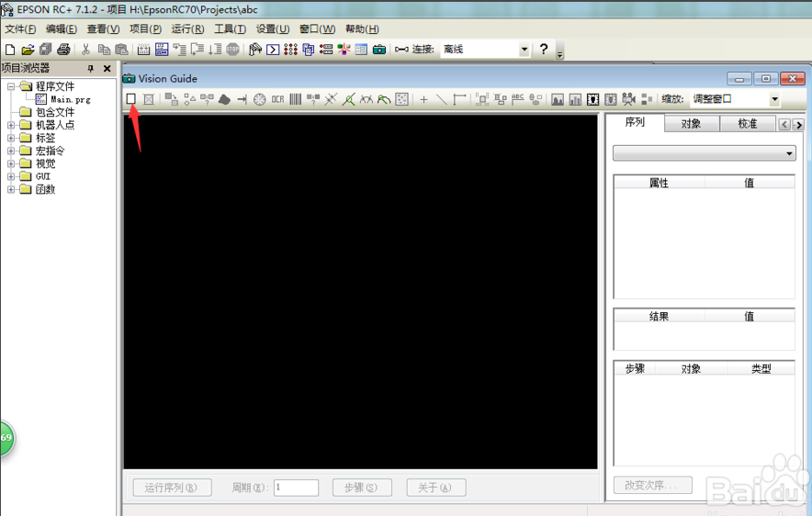
Task: Select the Polar circular search tool
Action: pyautogui.click(x=259, y=99)
